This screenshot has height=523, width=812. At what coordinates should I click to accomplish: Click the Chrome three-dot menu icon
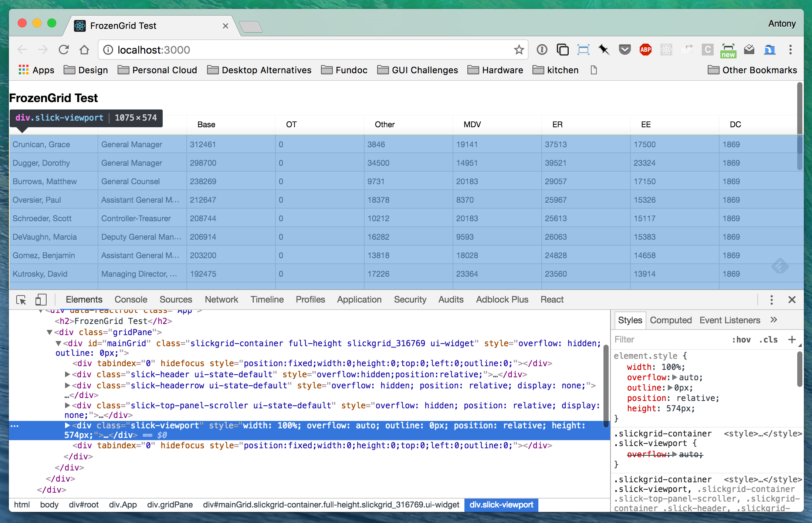click(790, 50)
